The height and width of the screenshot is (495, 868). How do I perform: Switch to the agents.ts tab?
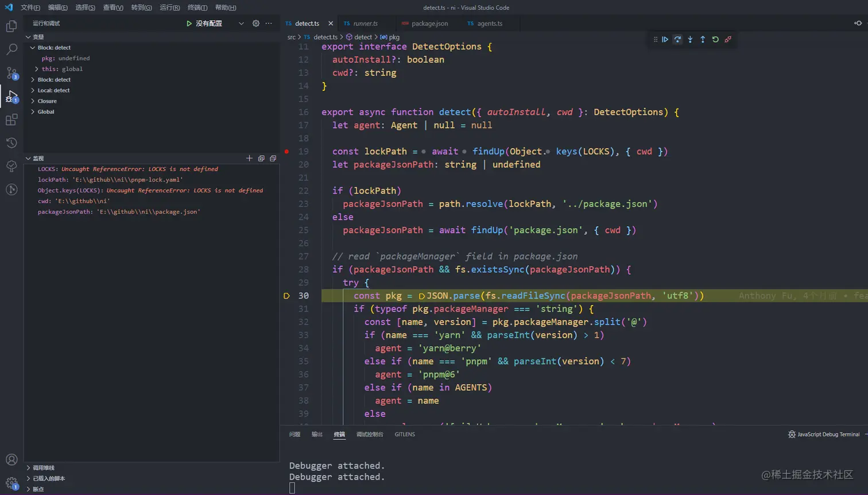point(490,24)
